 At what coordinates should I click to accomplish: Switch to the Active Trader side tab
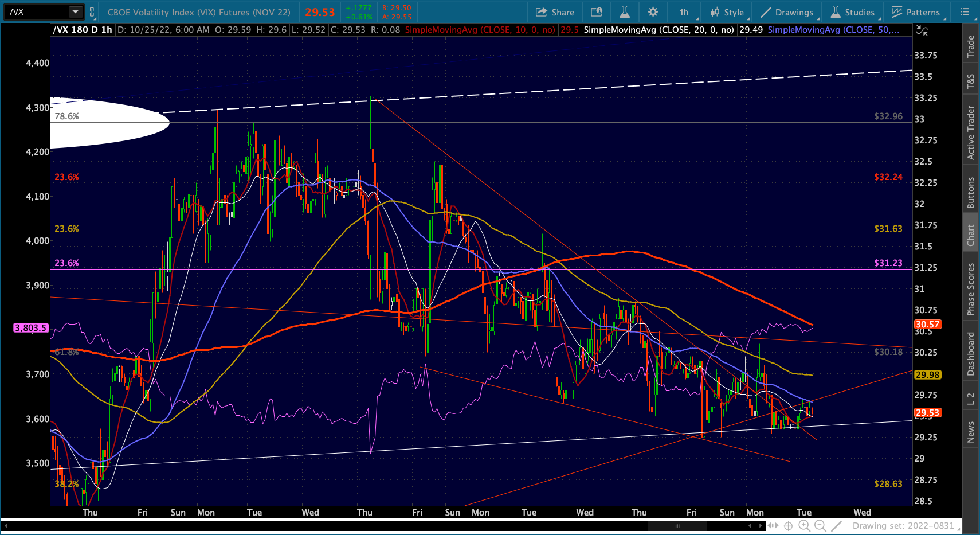click(971, 132)
